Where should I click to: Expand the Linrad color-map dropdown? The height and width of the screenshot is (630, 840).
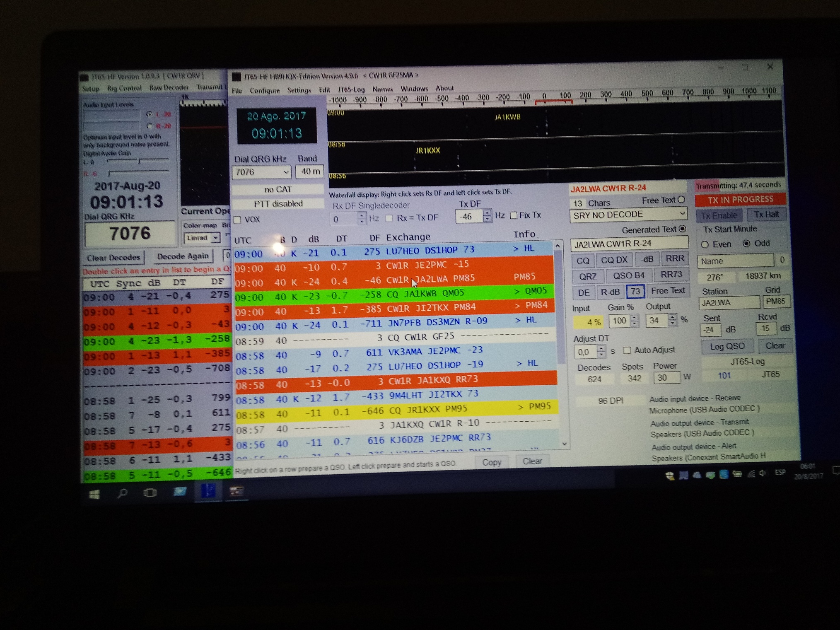[x=215, y=238]
